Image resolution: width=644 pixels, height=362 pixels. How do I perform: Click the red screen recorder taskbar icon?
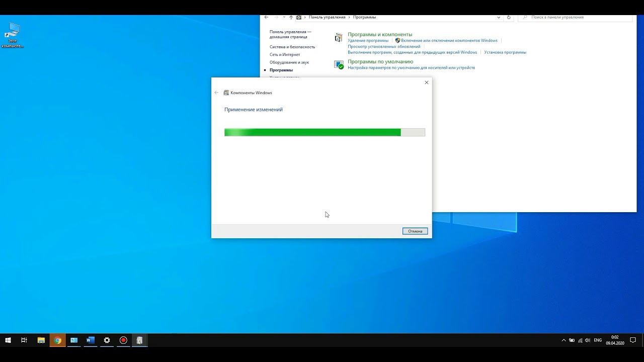(x=123, y=340)
